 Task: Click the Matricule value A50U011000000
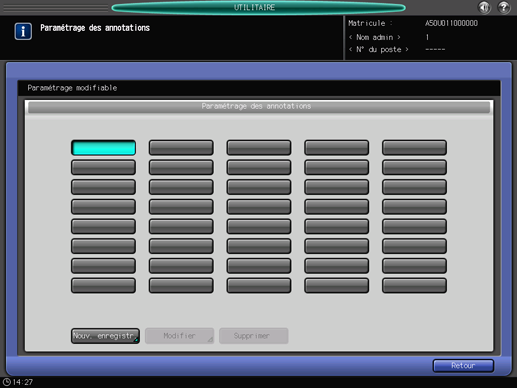tap(451, 23)
